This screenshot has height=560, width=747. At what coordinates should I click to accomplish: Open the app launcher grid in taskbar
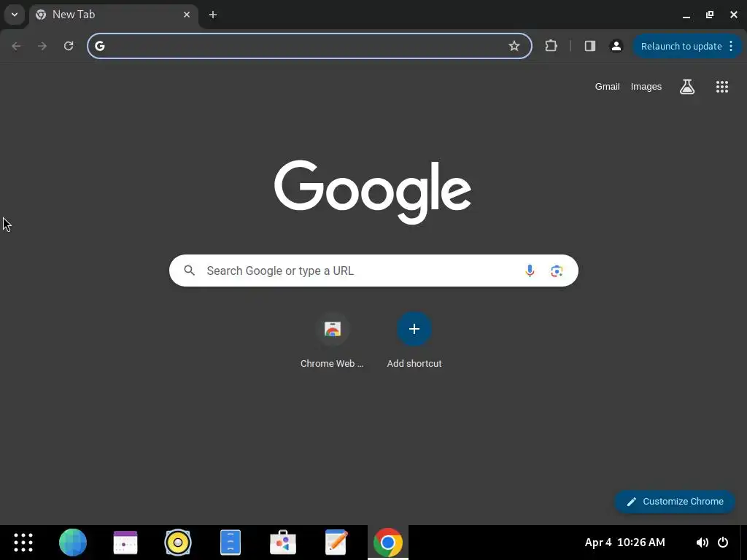[23, 542]
